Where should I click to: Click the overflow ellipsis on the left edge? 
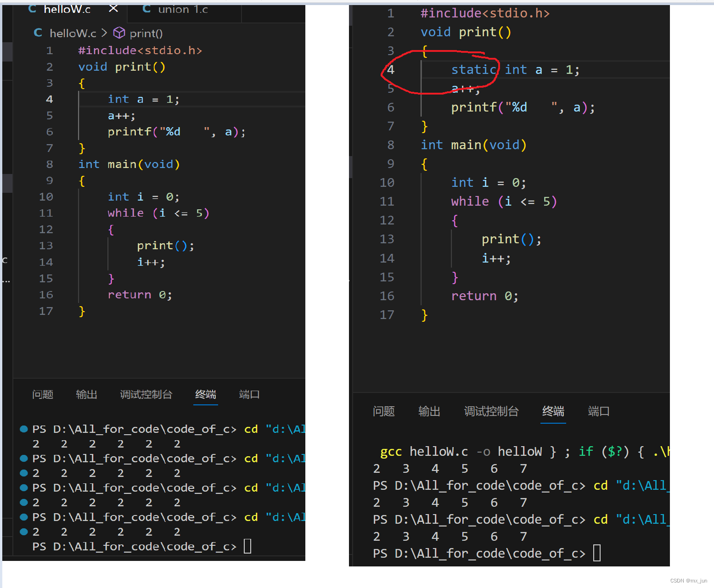pos(6,280)
